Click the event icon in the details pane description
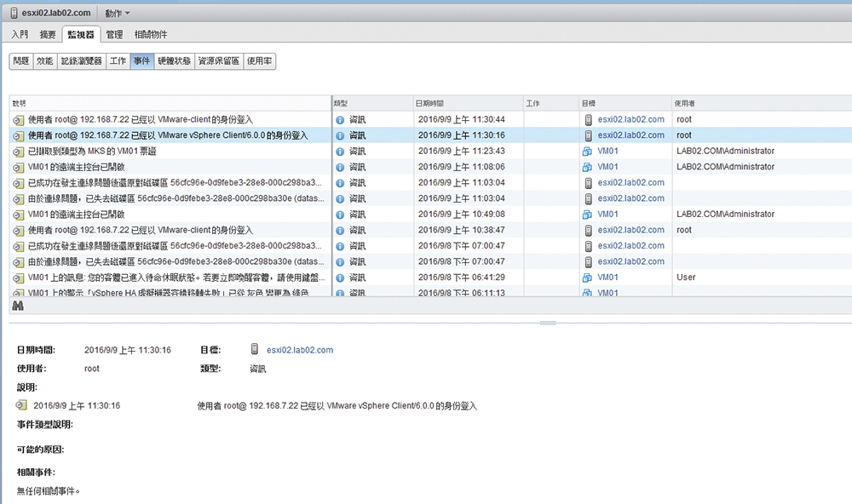852x504 pixels. [x=22, y=405]
